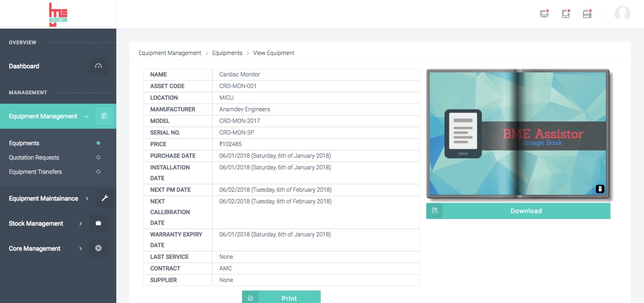Select the Quotation Requests bullet indicator
The width and height of the screenshot is (644, 303).
pos(98,157)
